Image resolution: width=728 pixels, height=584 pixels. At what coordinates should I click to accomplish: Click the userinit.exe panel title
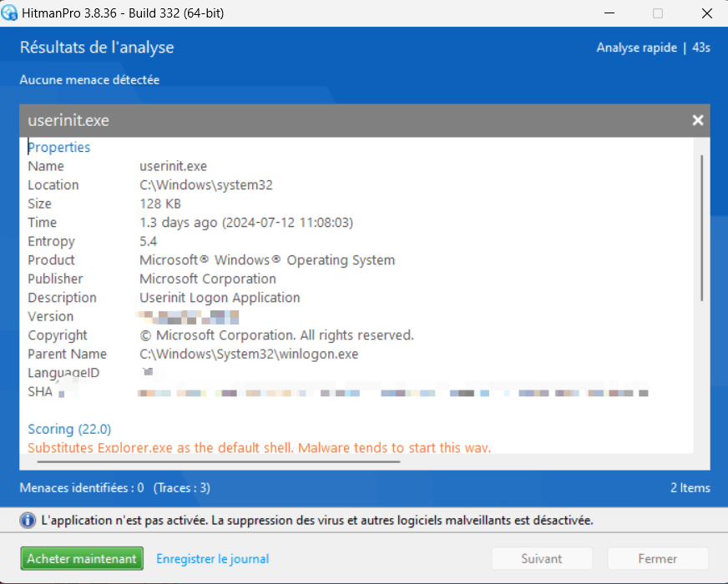click(x=68, y=121)
